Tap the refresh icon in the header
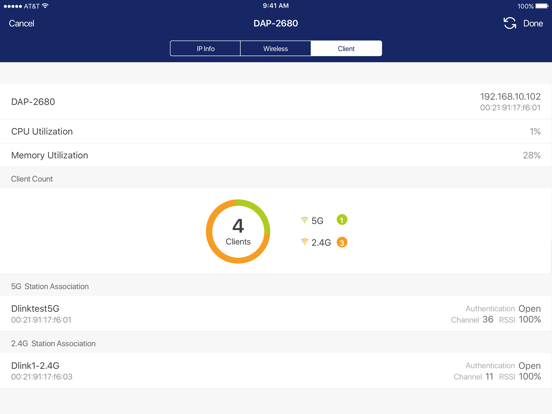The height and width of the screenshot is (414, 552). point(509,23)
